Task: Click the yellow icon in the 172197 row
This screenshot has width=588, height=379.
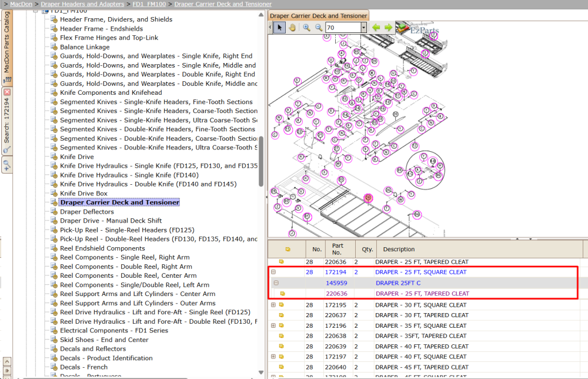Action: (281, 357)
